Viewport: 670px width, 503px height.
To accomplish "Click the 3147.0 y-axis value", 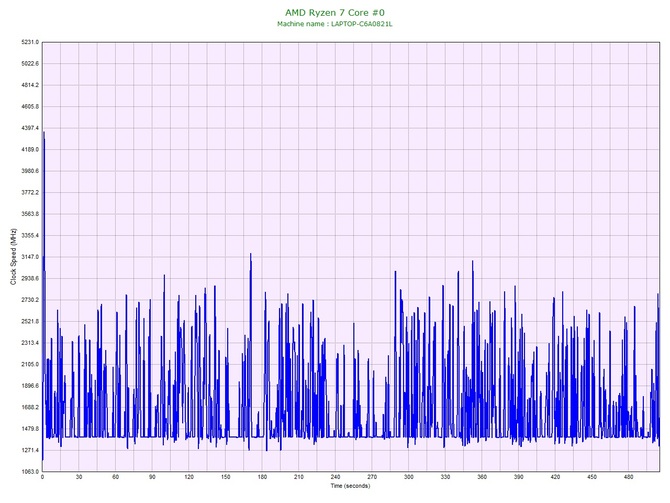I will (x=30, y=257).
